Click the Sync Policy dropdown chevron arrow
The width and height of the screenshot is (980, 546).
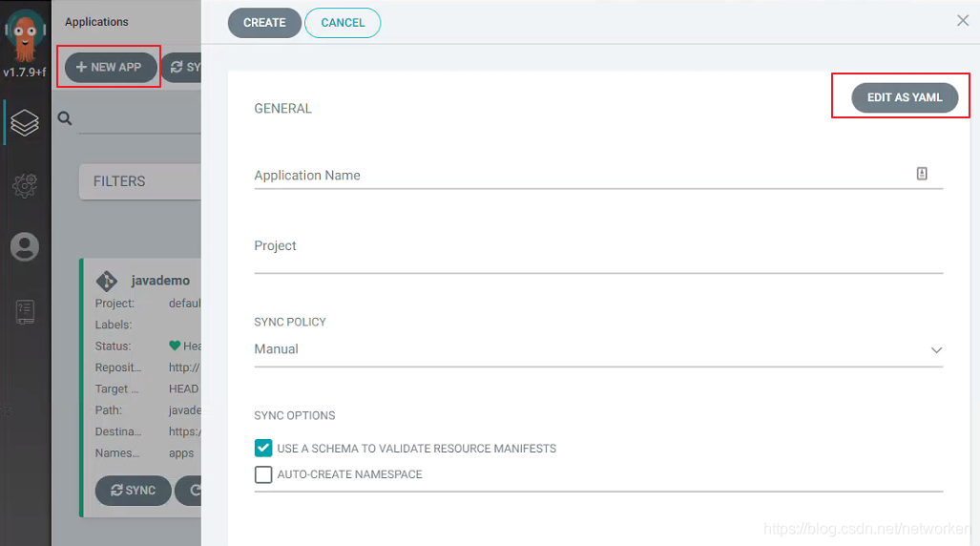coord(935,349)
